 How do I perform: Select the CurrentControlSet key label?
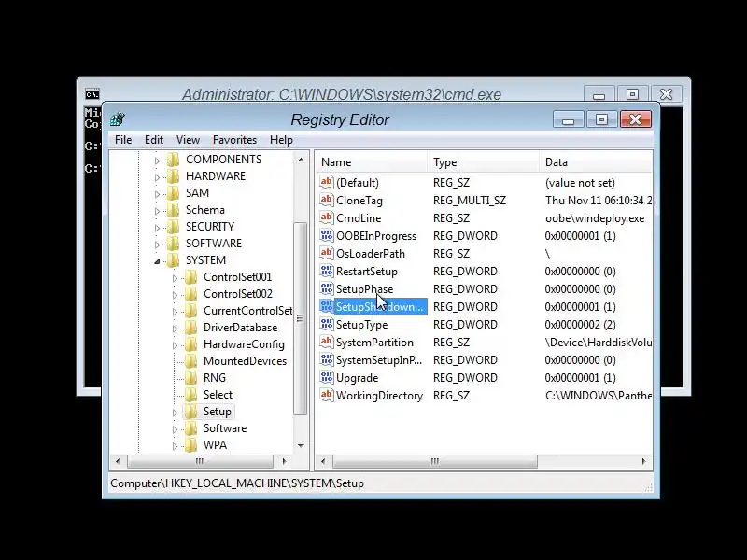click(247, 311)
